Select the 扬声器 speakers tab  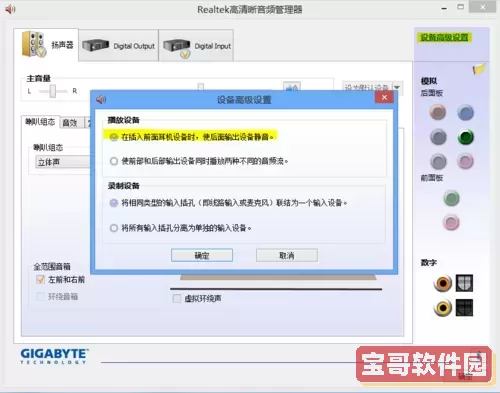(x=46, y=45)
